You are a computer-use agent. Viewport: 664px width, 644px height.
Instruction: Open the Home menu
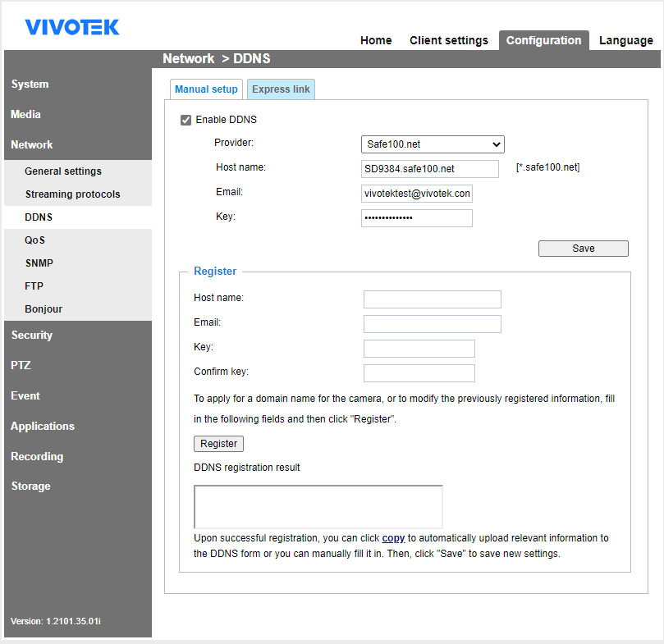point(376,41)
